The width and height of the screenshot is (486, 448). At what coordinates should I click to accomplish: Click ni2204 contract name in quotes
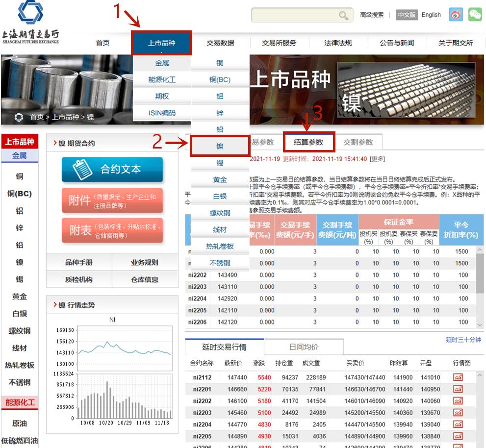coord(202,424)
